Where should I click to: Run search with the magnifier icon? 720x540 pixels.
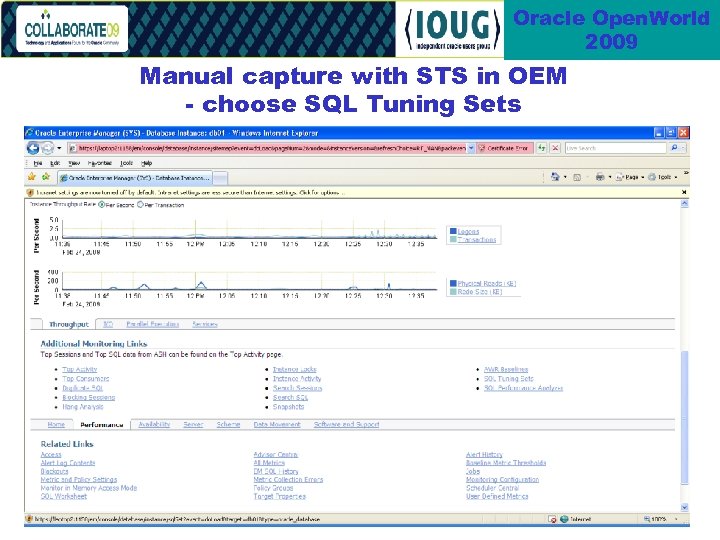click(x=674, y=148)
